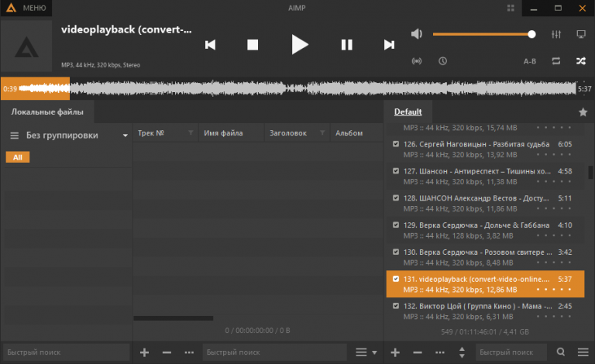Click the Play button

(299, 45)
